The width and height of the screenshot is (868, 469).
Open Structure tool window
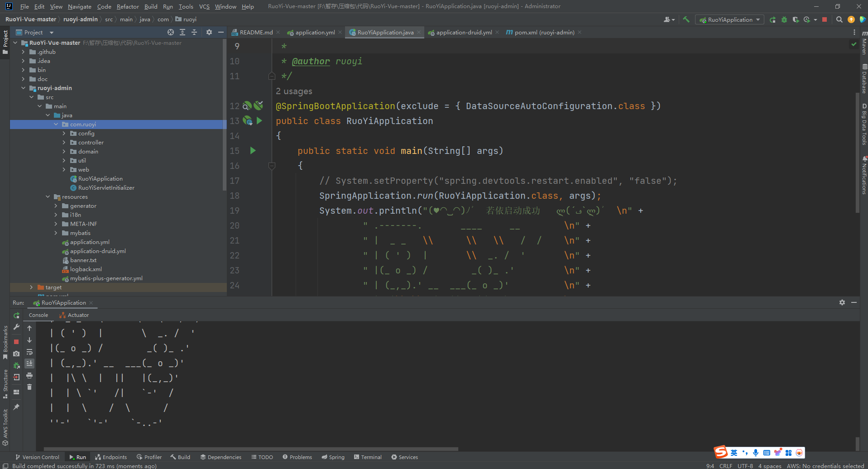coord(5,384)
